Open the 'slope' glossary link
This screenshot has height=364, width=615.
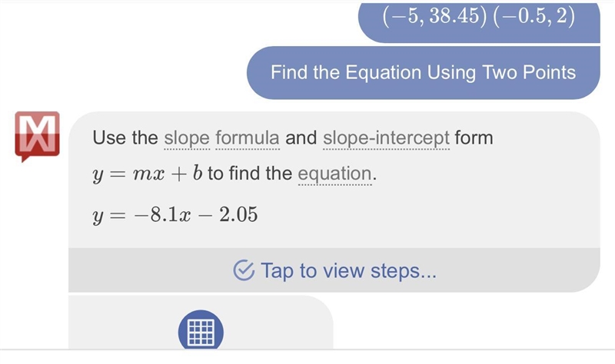pyautogui.click(x=187, y=138)
